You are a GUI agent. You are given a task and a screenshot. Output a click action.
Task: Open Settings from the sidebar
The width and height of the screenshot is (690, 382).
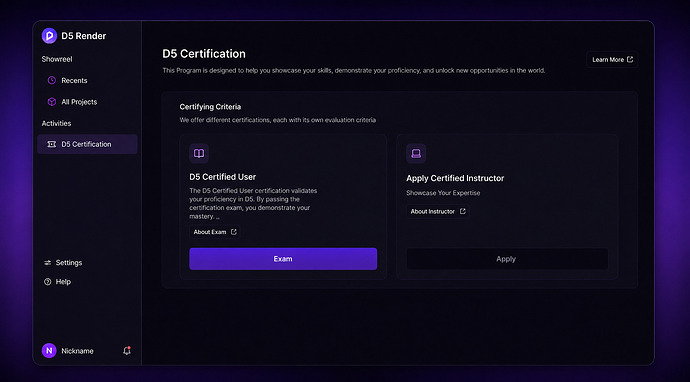coord(63,263)
